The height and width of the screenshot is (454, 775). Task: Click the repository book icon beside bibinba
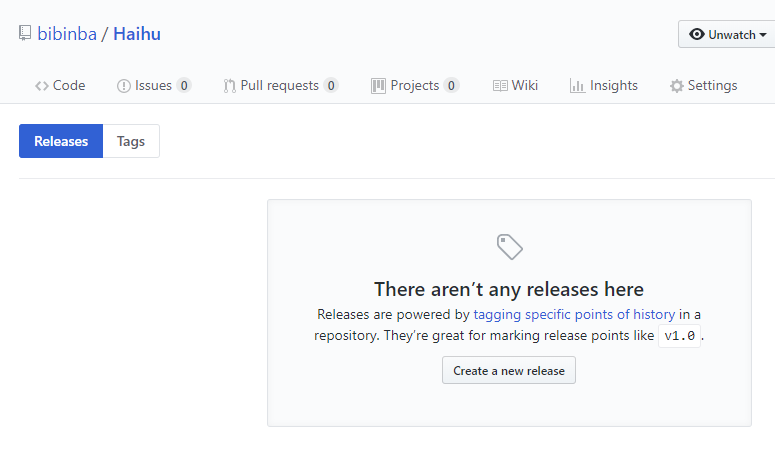25,33
